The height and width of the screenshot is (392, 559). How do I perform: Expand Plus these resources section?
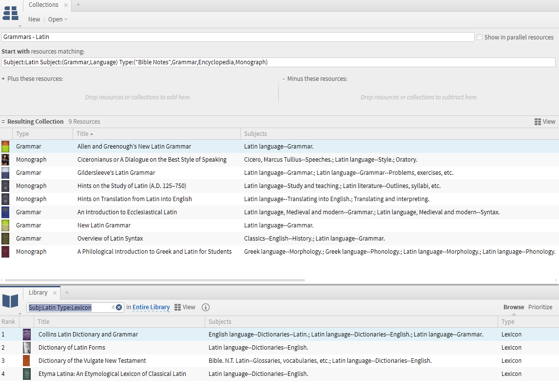(3, 79)
